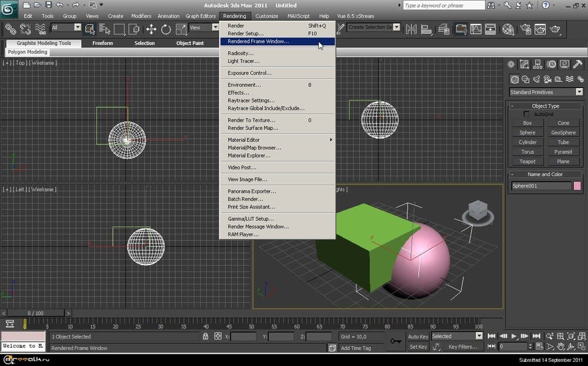Open the Utilities hammer panel tab
The width and height of the screenshot is (588, 366).
click(578, 65)
